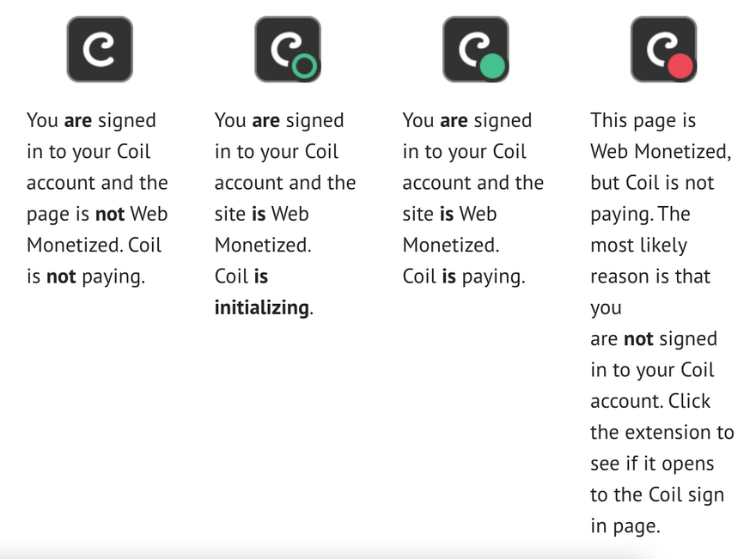
Task: Click the "most likely" text line
Action: pos(638,246)
